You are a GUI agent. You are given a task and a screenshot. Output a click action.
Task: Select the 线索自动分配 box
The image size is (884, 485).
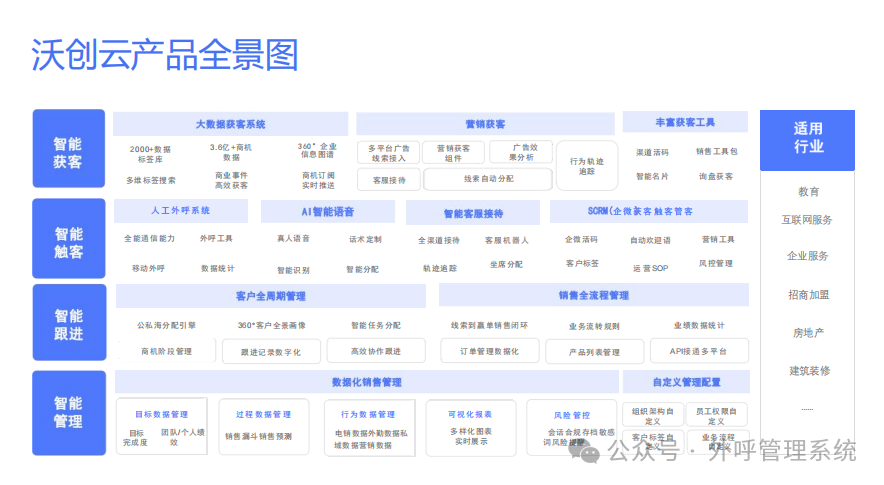488,179
